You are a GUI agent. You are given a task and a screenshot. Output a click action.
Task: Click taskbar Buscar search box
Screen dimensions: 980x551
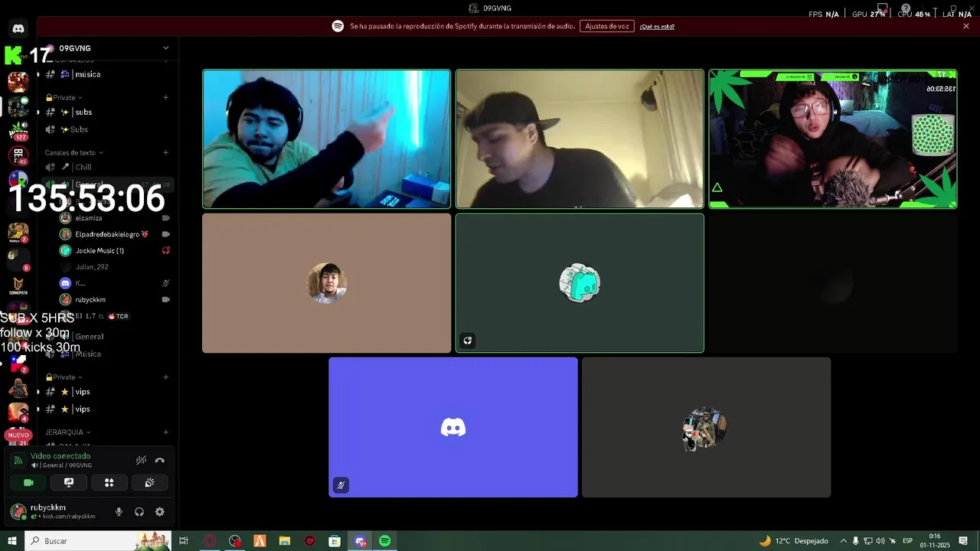click(98, 541)
